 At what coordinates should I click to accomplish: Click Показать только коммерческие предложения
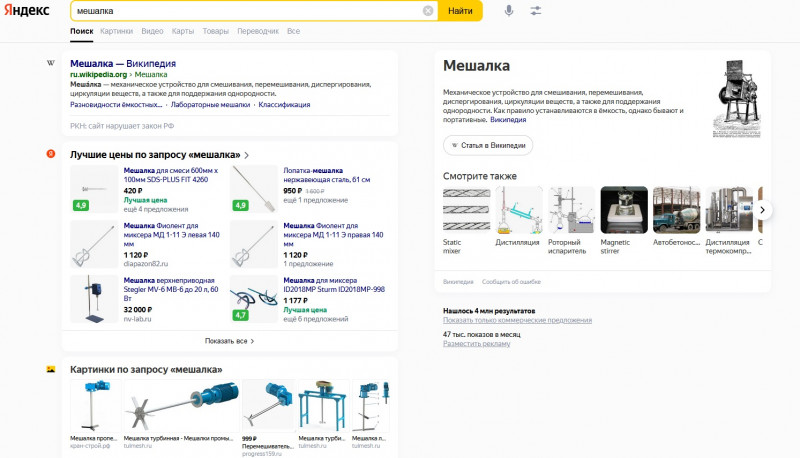[x=517, y=320]
